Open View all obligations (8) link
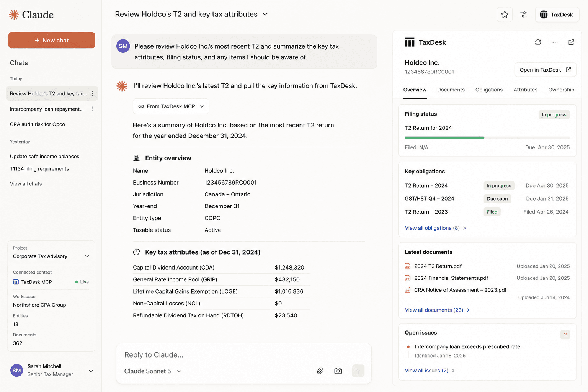 [x=435, y=228]
